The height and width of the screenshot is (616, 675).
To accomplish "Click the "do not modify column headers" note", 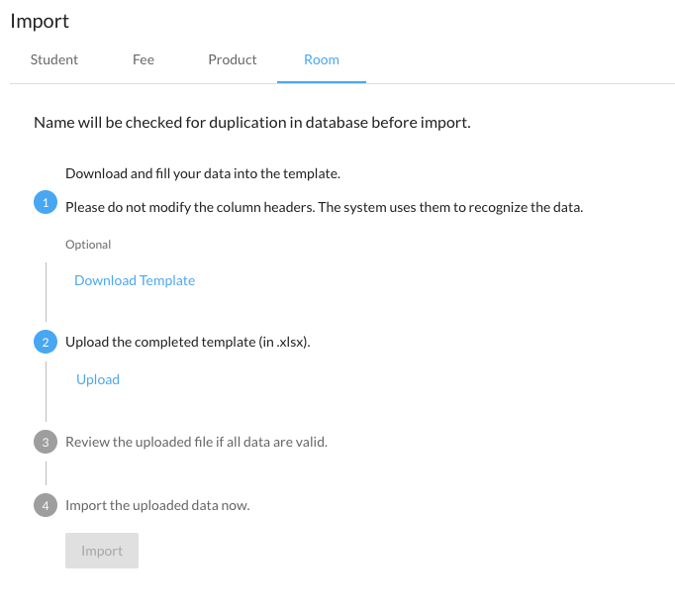I will 324,207.
